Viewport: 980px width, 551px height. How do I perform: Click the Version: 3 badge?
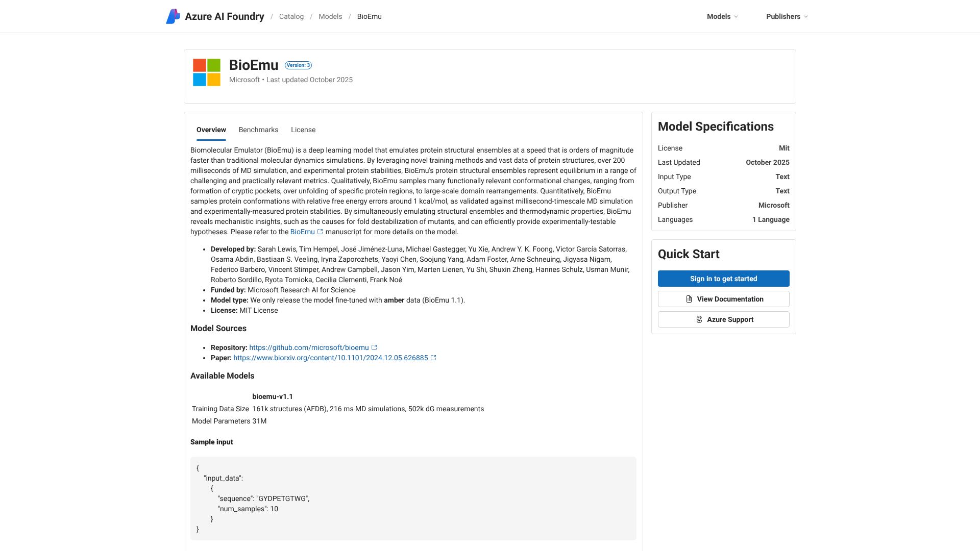(x=298, y=65)
